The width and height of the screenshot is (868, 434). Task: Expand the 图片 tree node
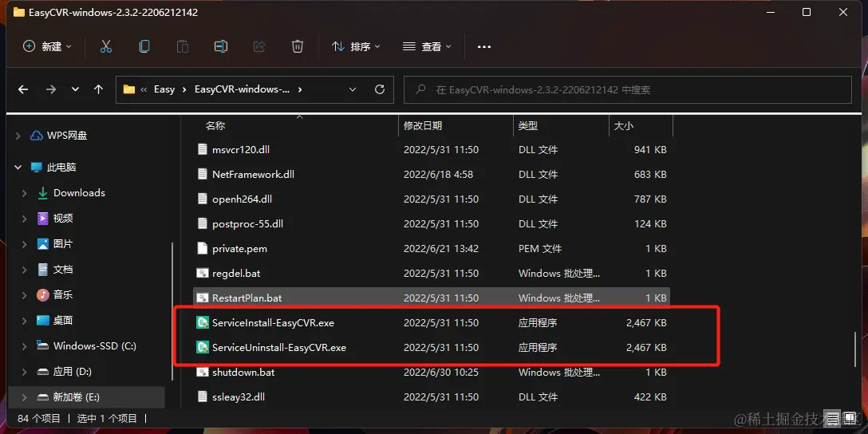(x=25, y=243)
